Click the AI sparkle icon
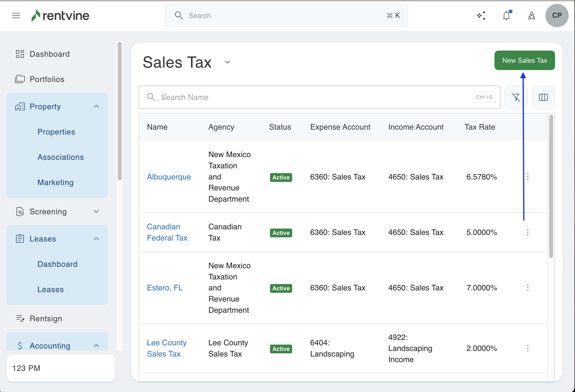The height and width of the screenshot is (392, 575). pos(481,16)
